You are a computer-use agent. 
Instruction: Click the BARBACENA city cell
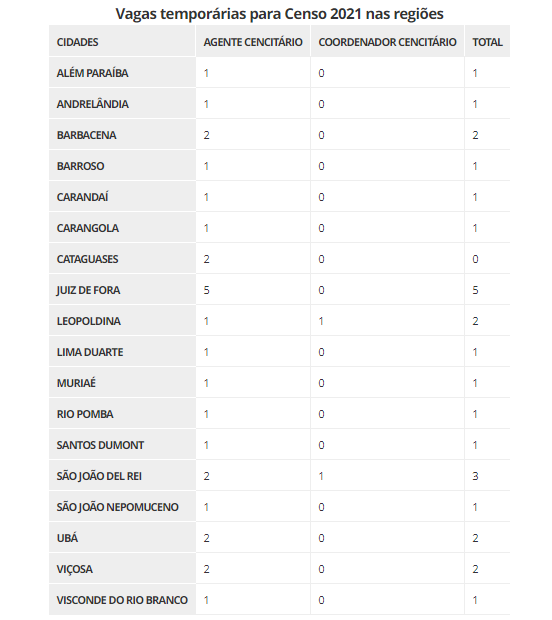point(122,135)
